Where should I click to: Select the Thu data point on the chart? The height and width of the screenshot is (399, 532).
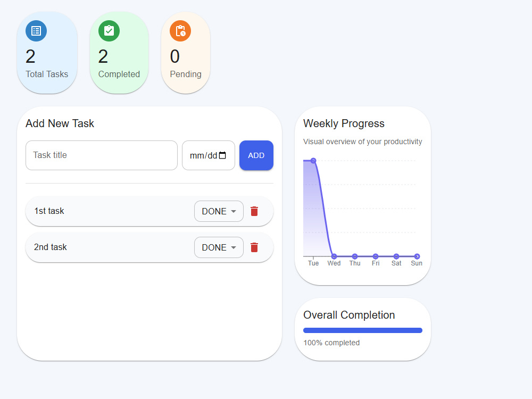coord(355,256)
